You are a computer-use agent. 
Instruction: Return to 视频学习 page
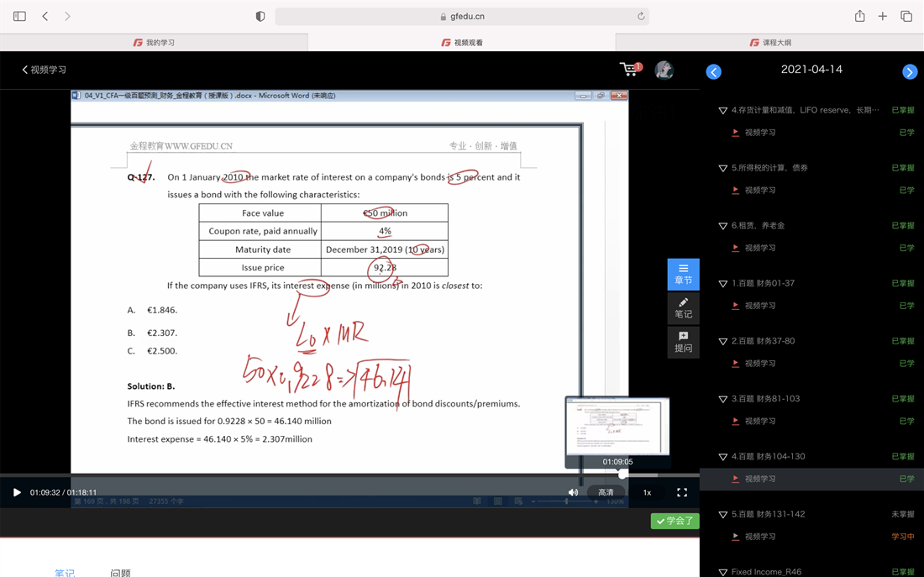pos(45,70)
